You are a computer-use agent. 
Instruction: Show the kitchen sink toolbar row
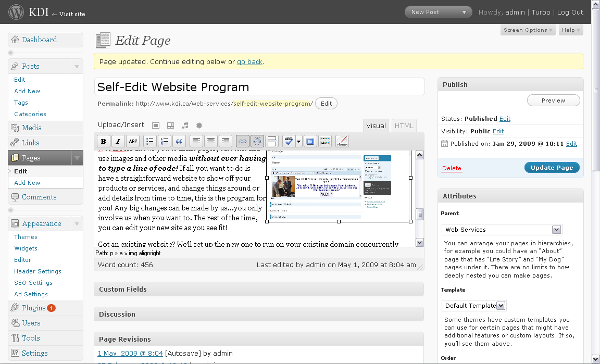pyautogui.click(x=325, y=141)
